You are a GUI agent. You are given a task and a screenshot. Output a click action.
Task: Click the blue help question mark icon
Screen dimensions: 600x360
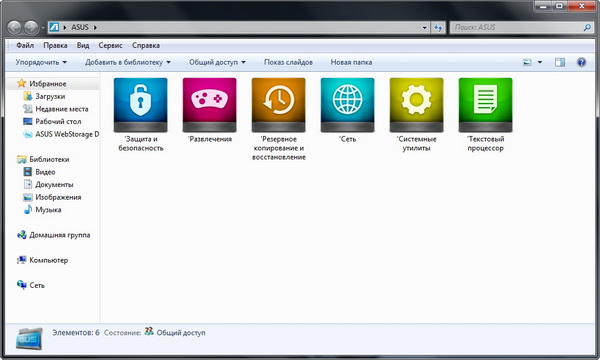tap(581, 62)
